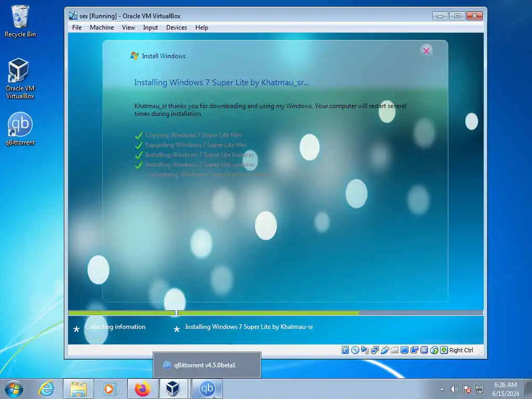This screenshot has width=532, height=399.
Task: Select the qBittorrent v4.5.0beta1 preview popup
Action: (207, 365)
